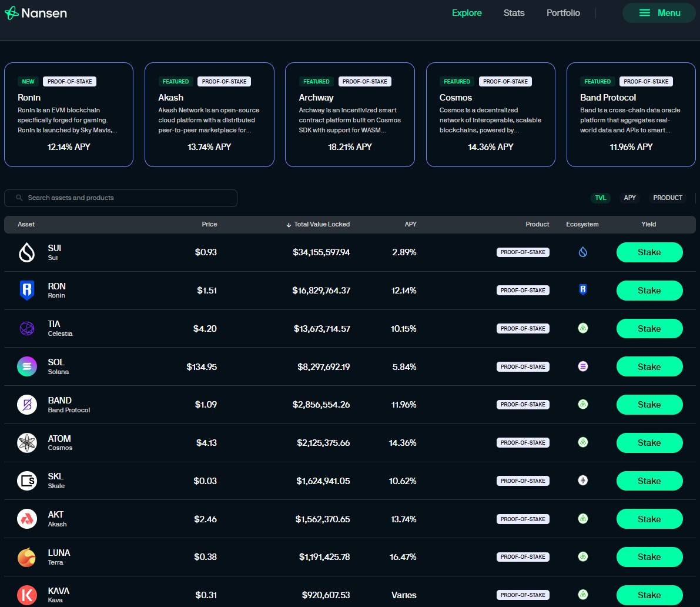Sort list by TVL toggle
This screenshot has width=700, height=607.
pos(601,198)
